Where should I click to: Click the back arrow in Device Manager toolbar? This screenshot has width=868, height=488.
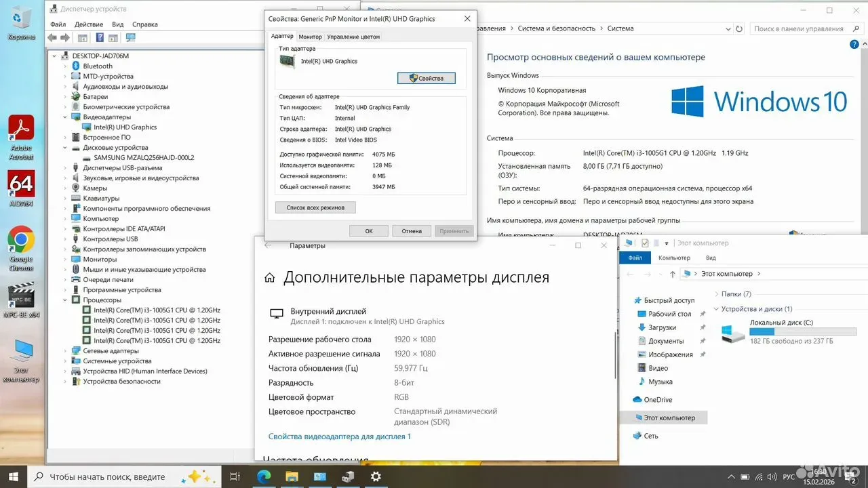pos(54,38)
